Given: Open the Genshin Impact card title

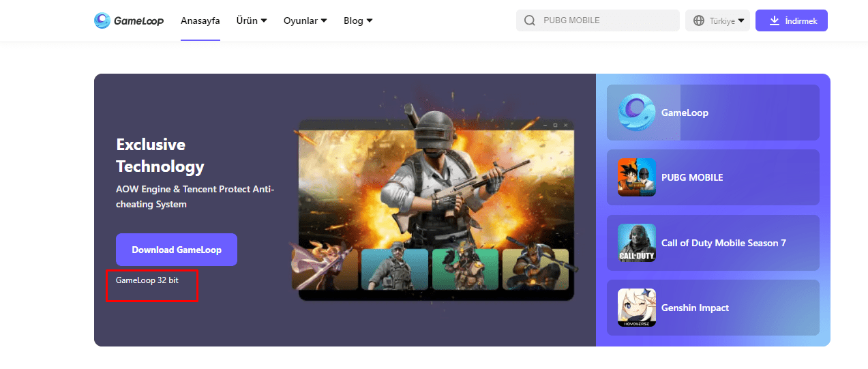Looking at the screenshot, I should [x=695, y=308].
